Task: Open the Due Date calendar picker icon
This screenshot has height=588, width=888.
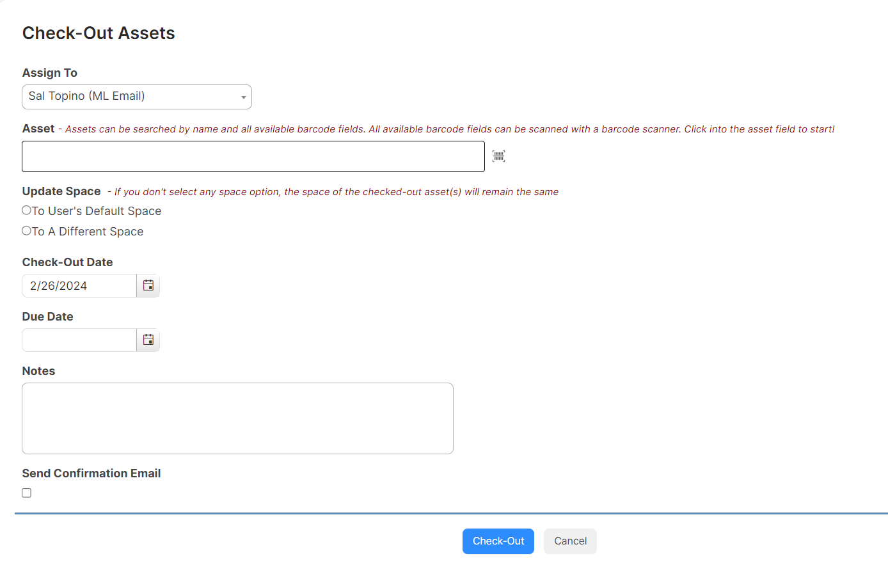Action: click(x=148, y=340)
